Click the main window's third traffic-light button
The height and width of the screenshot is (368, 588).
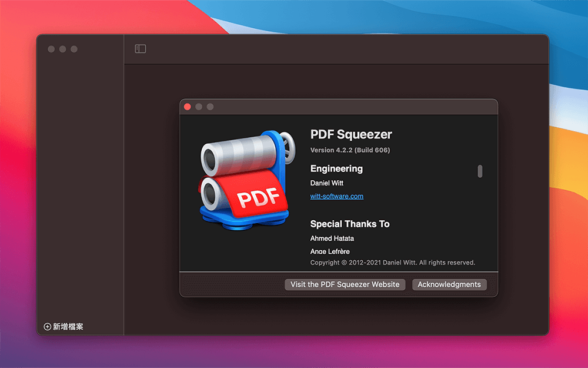point(74,49)
